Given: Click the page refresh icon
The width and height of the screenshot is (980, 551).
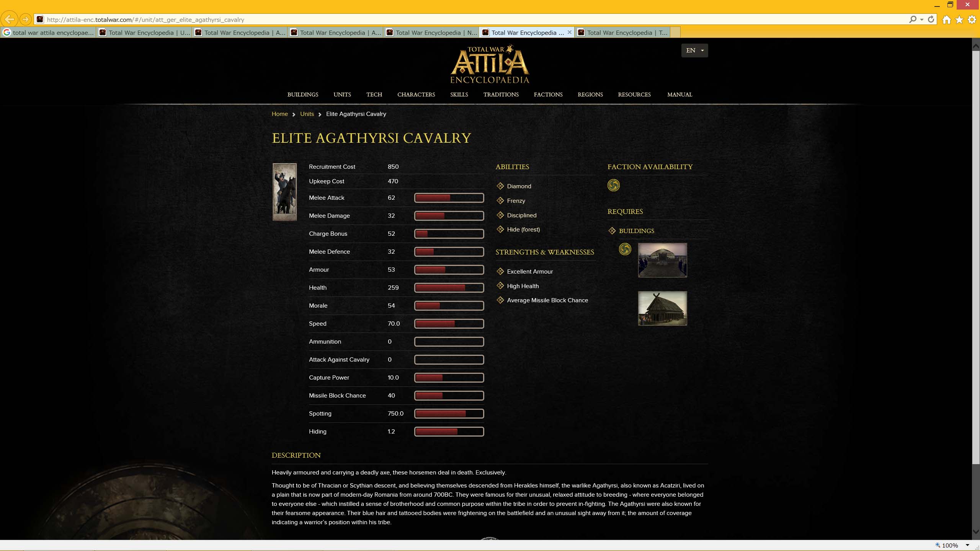Looking at the screenshot, I should point(931,19).
